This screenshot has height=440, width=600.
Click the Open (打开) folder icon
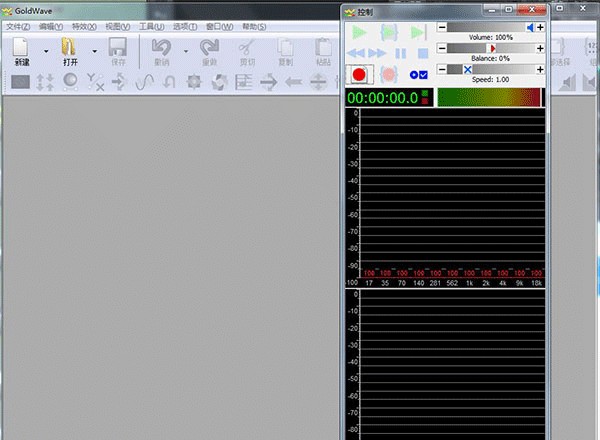68,47
